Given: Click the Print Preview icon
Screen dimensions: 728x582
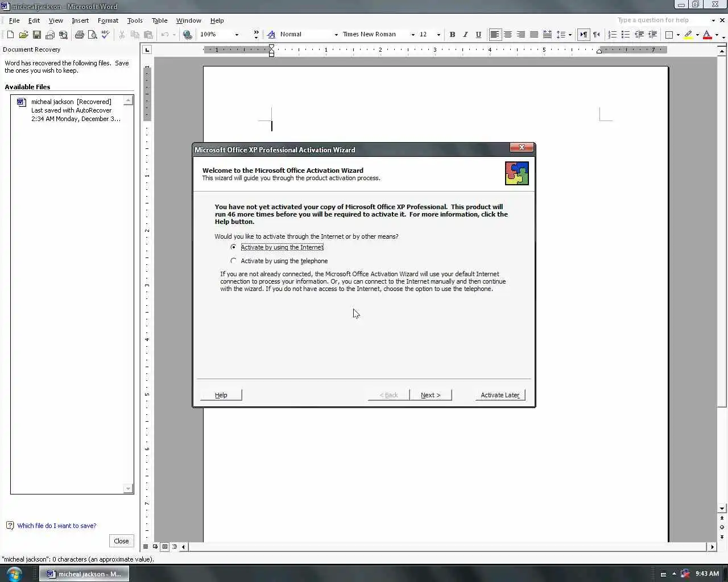Looking at the screenshot, I should [x=93, y=35].
